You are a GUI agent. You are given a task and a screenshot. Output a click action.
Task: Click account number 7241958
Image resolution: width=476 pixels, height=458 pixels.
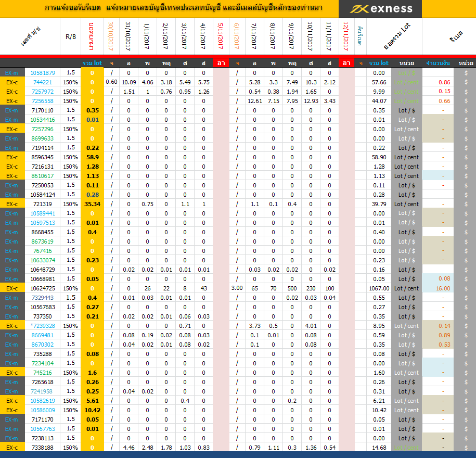[42, 391]
